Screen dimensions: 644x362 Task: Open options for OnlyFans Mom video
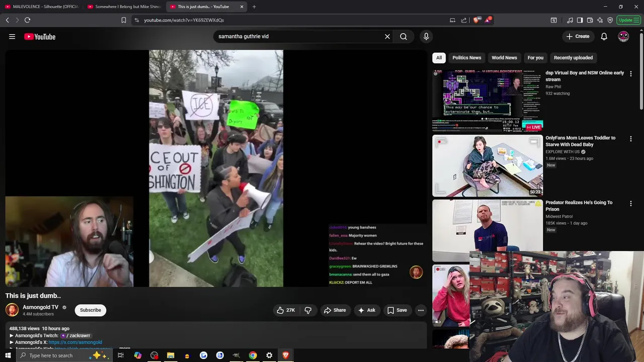point(630,138)
